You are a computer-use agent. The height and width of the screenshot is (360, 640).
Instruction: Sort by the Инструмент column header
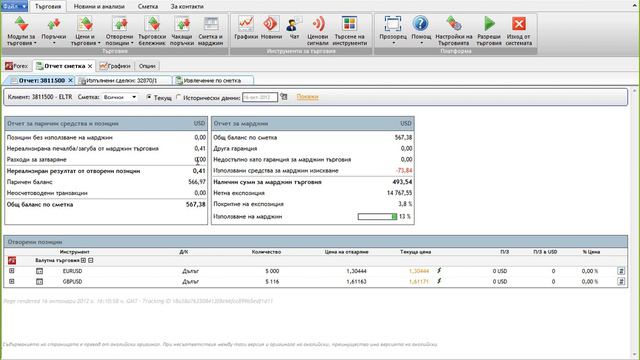point(74,252)
